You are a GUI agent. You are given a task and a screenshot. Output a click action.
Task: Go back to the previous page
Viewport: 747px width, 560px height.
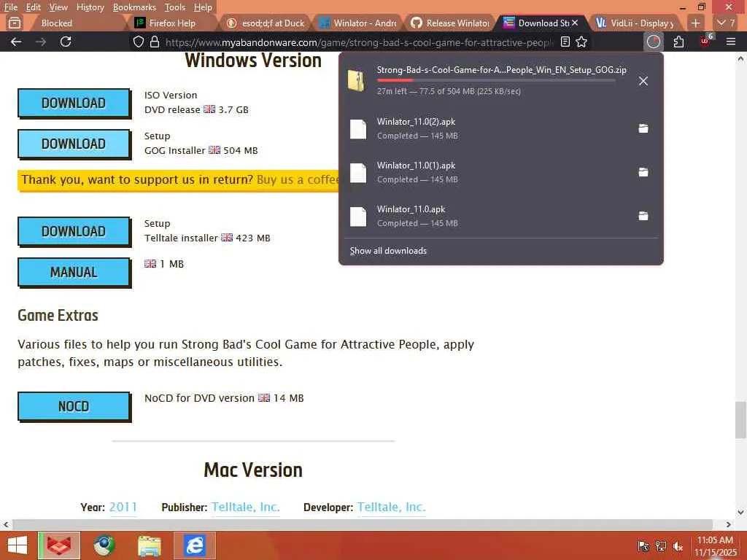pyautogui.click(x=16, y=42)
